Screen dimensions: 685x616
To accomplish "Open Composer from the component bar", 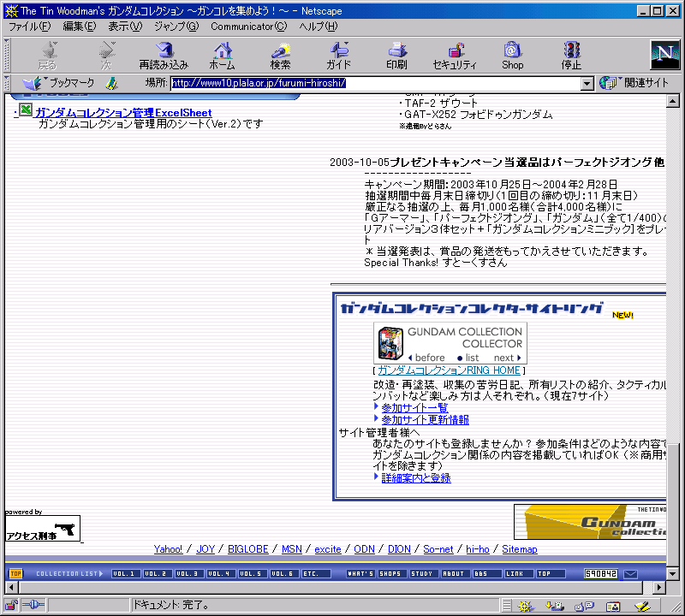I will (643, 606).
